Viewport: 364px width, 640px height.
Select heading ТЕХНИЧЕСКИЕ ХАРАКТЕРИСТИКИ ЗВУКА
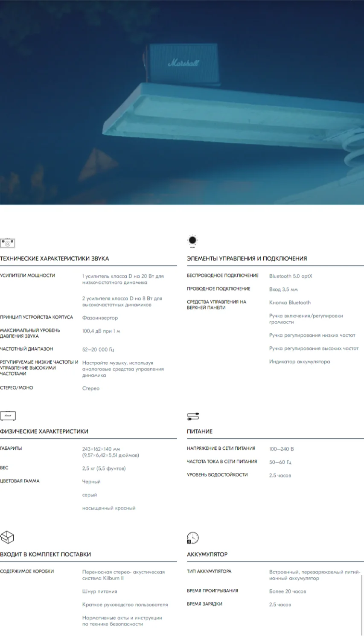[55, 259]
